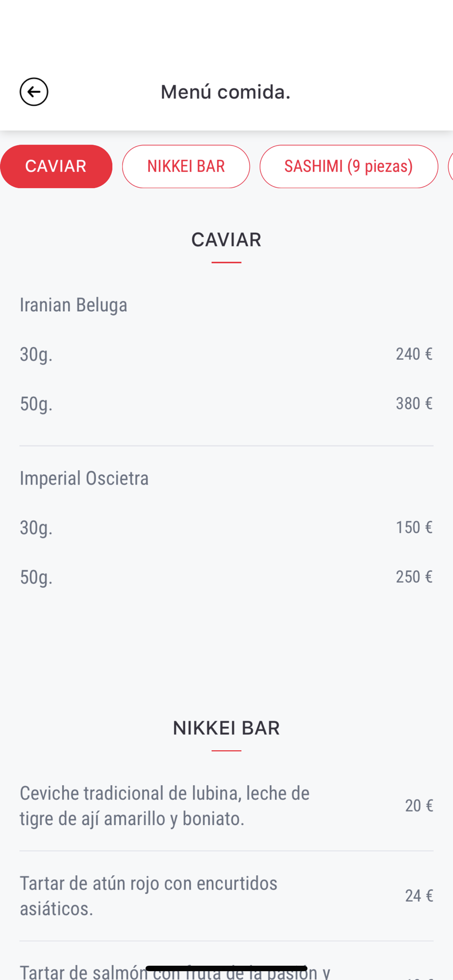Tap the 24 € tartar price
453x980 pixels.
click(419, 896)
